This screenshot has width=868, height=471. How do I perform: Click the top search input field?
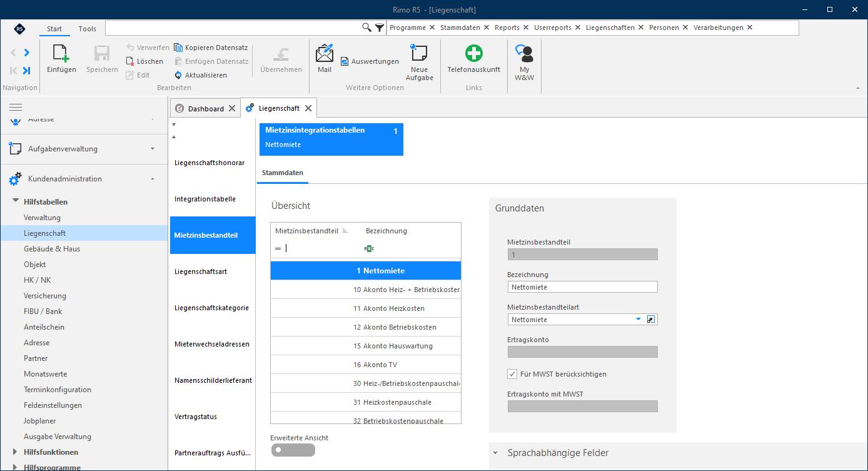(x=233, y=28)
